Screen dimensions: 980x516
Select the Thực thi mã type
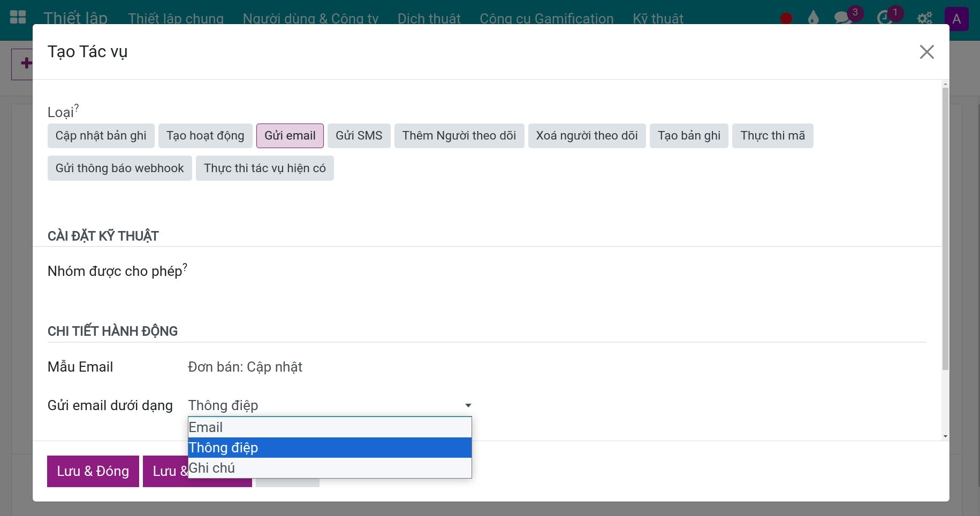[773, 136]
